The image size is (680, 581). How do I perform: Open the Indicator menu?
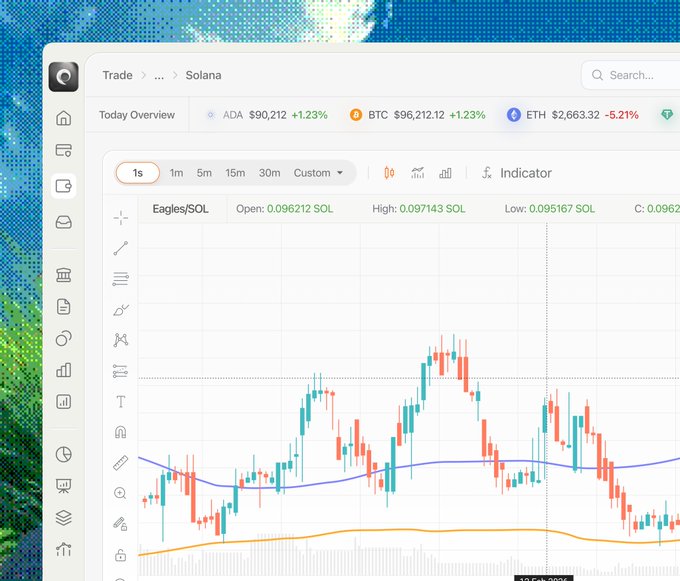517,173
